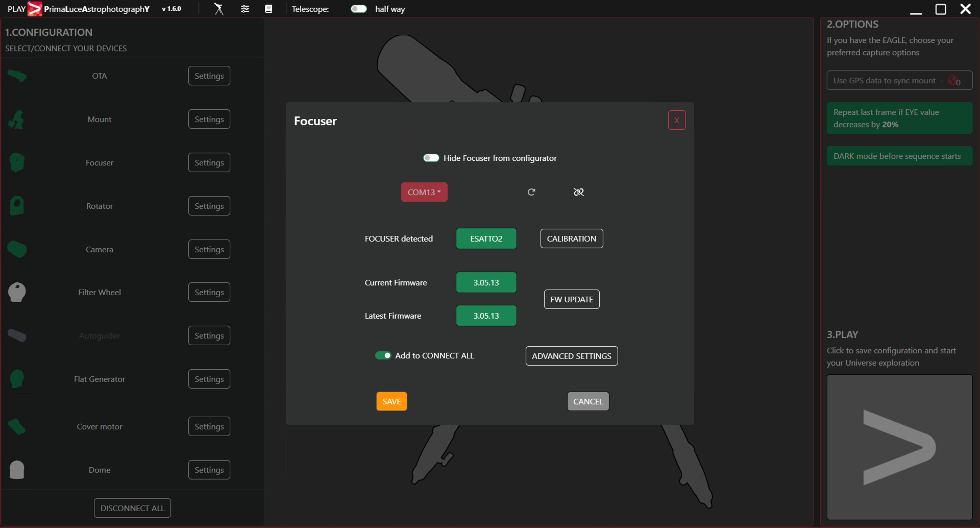Click the Focuser label in device list
Image resolution: width=980 pixels, height=528 pixels.
tap(100, 162)
